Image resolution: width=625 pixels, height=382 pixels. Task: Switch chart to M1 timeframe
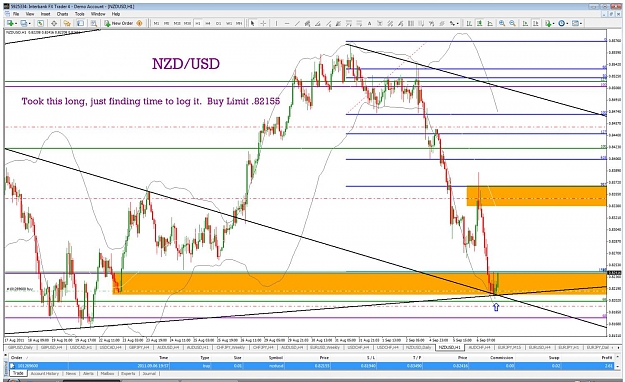tap(156, 24)
